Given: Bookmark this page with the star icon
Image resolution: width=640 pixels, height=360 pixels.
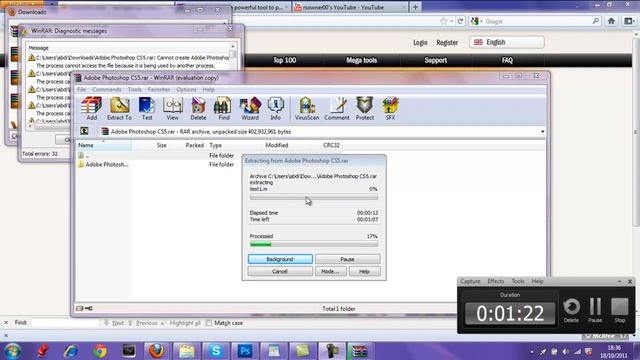Looking at the screenshot, I should 444,21.
